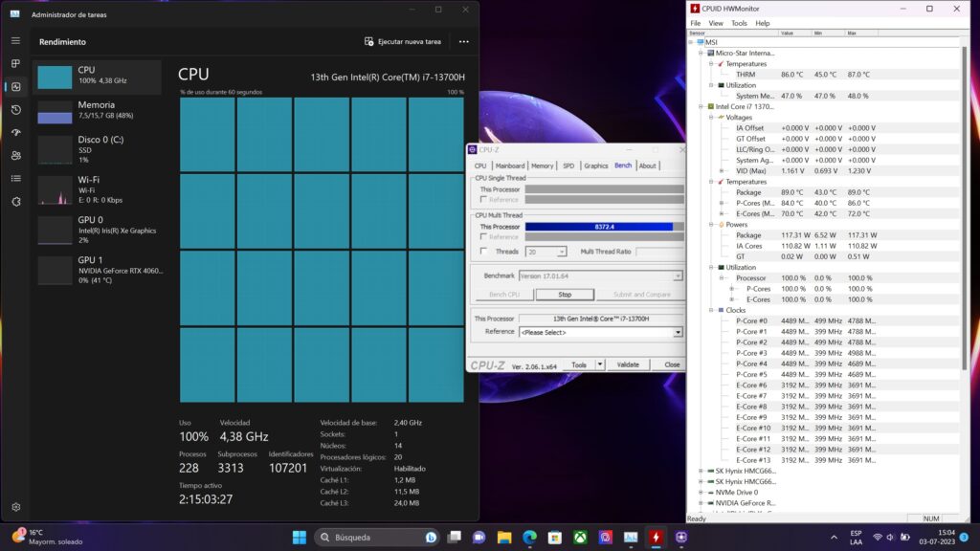Open the CPU tab in CPU-Z

tap(480, 165)
